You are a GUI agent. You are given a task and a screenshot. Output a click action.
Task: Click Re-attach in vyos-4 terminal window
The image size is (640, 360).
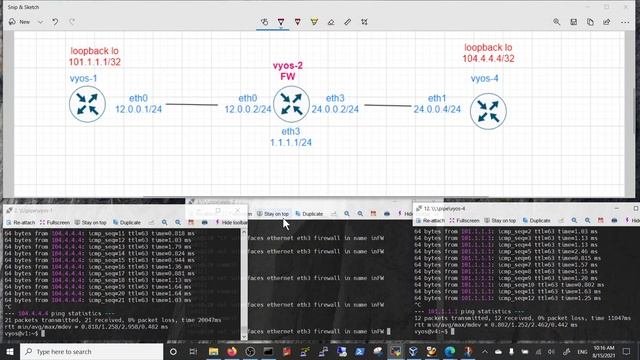[x=431, y=220]
